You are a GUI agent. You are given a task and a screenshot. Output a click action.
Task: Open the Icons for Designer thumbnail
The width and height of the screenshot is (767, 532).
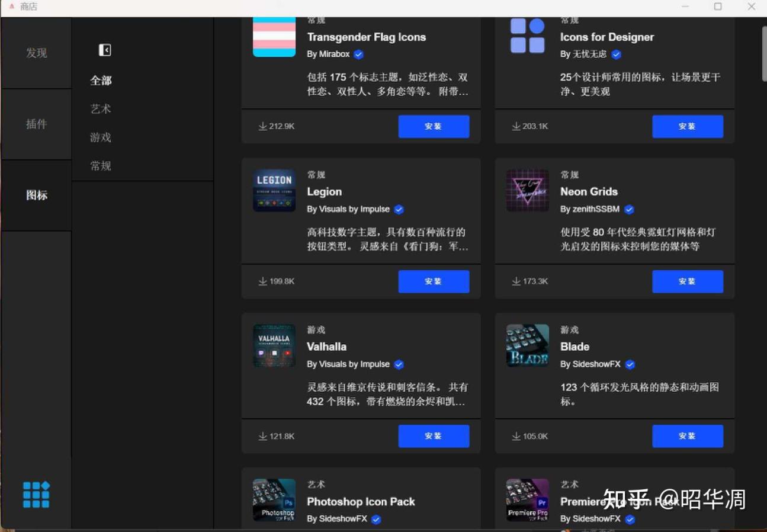[528, 36]
